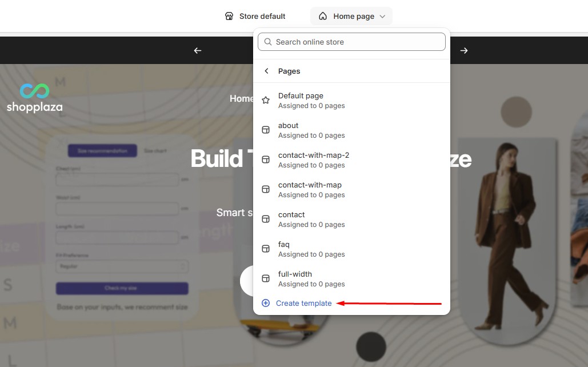
Task: Click the template icon beside faq
Action: [x=266, y=249]
